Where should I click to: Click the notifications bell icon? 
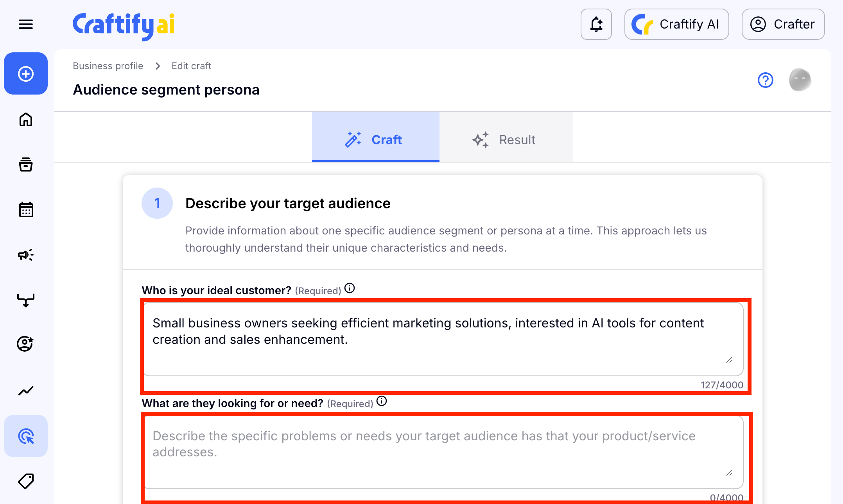(596, 24)
